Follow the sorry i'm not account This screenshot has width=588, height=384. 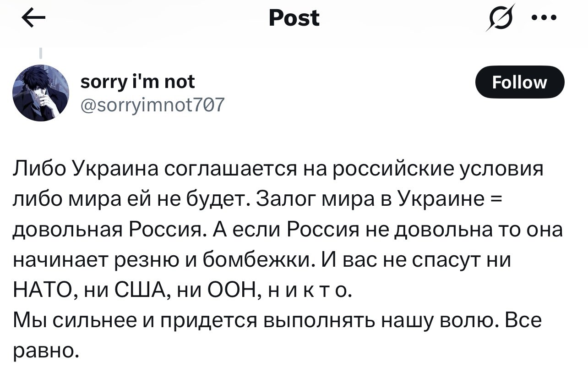519,82
